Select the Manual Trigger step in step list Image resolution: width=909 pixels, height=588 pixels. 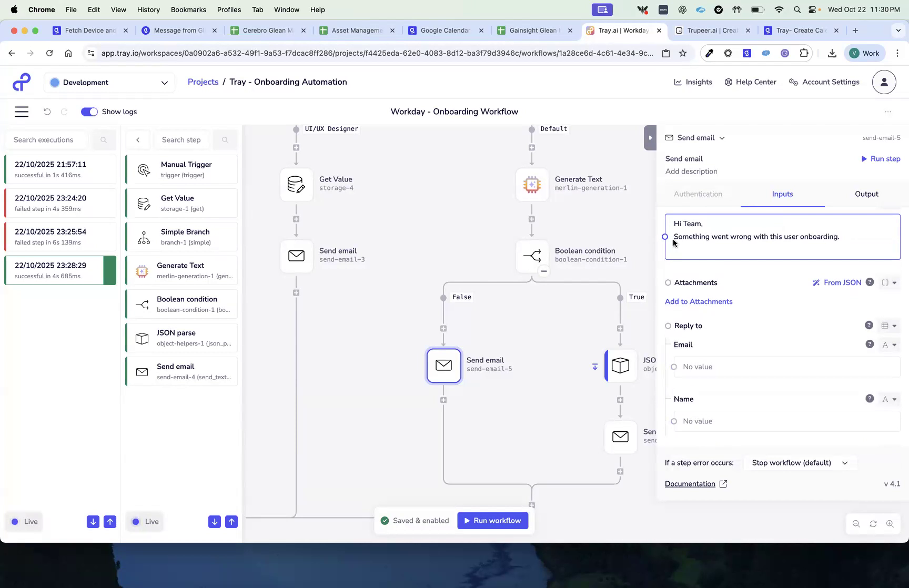[181, 169]
